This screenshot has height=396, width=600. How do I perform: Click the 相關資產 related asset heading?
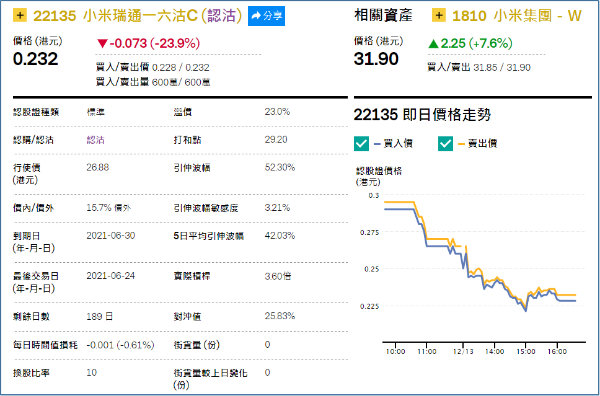pyautogui.click(x=383, y=16)
